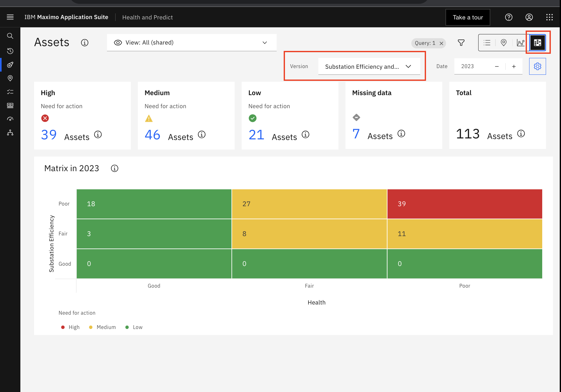
Task: Select the yellow matrix cell with 8
Action: coord(309,234)
